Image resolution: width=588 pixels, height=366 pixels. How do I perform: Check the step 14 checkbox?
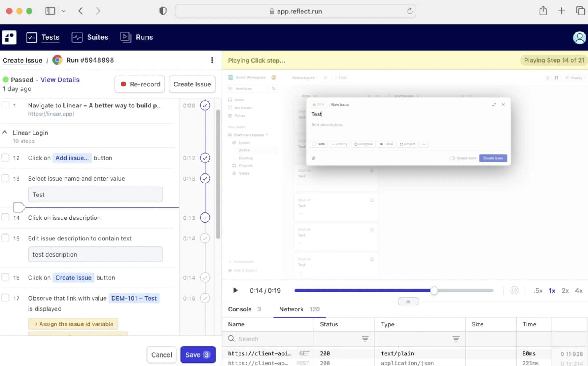point(5,217)
